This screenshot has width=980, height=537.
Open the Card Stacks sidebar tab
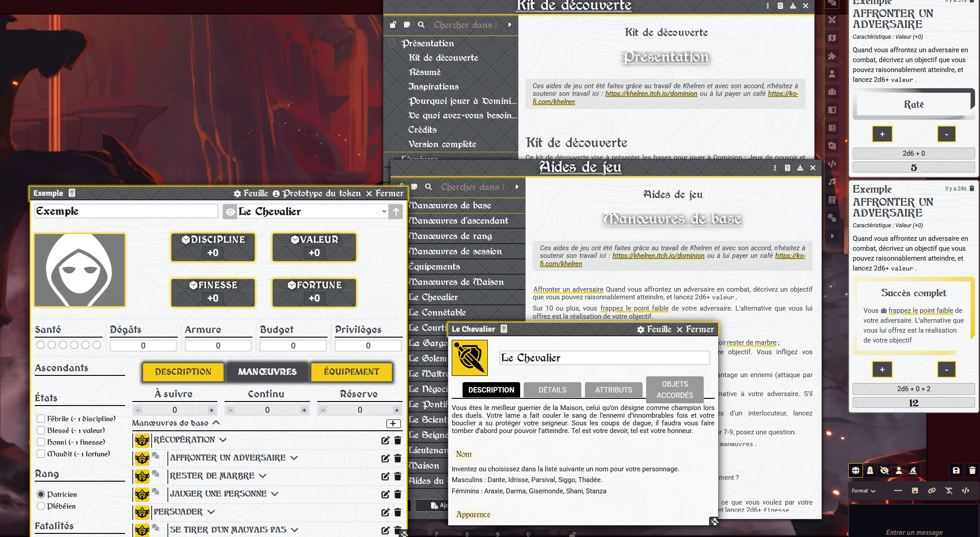[x=832, y=146]
